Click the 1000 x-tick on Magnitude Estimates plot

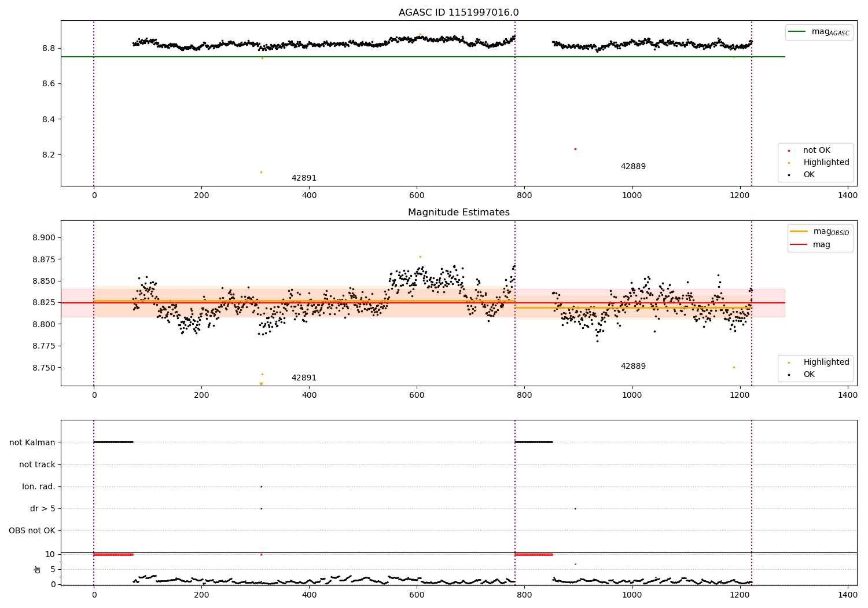coord(632,395)
